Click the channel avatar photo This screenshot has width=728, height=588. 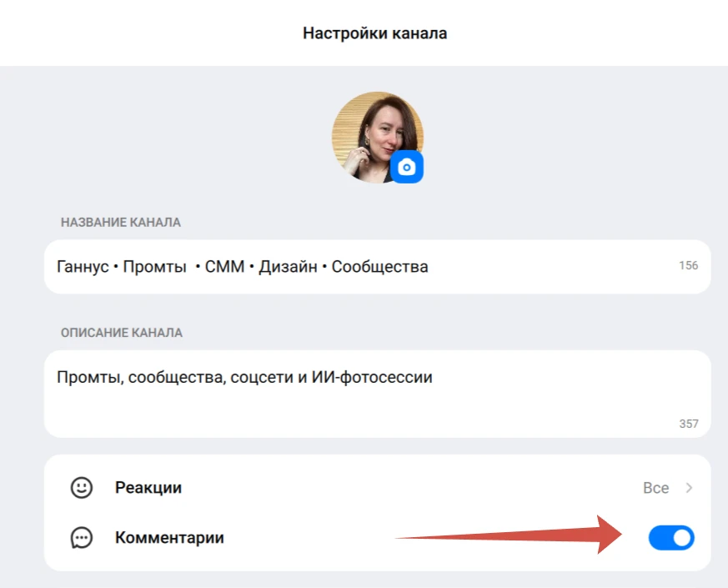[x=377, y=137]
